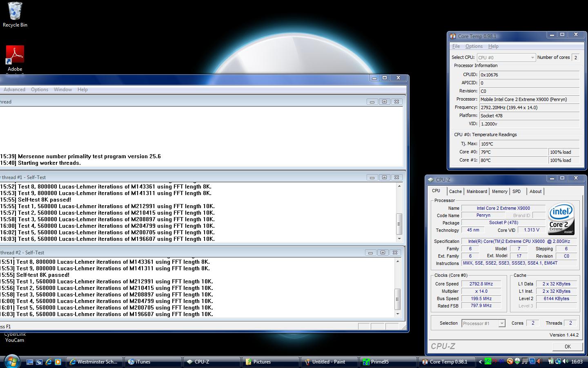588x368 pixels.
Task: Click the 'Self-test 8K passed!' line in thread #1
Action: pos(45,200)
